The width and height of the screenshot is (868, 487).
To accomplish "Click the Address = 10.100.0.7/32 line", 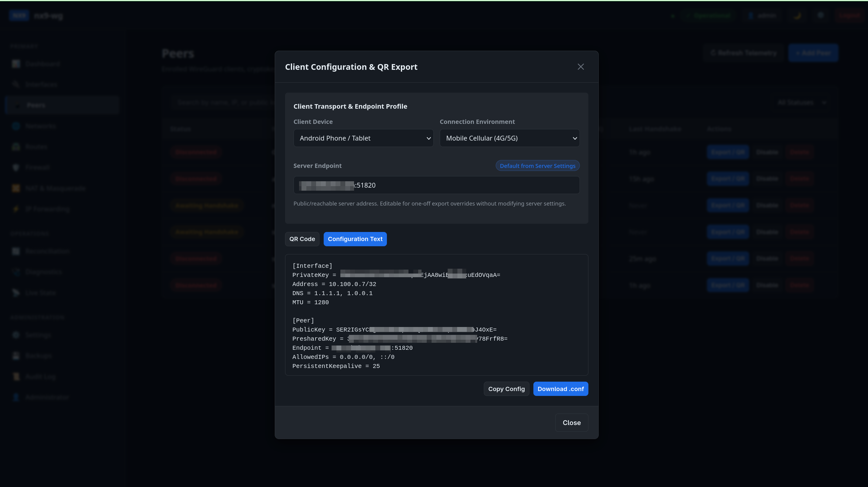I will click(334, 284).
